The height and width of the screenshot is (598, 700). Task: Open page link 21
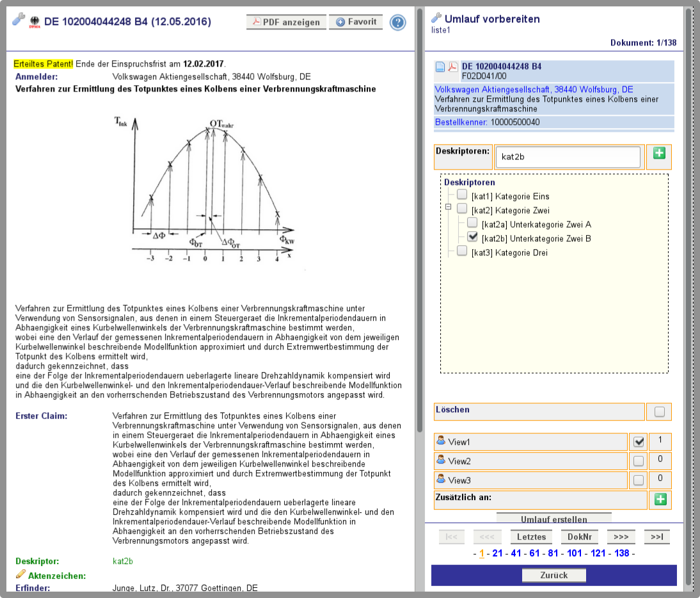point(497,553)
